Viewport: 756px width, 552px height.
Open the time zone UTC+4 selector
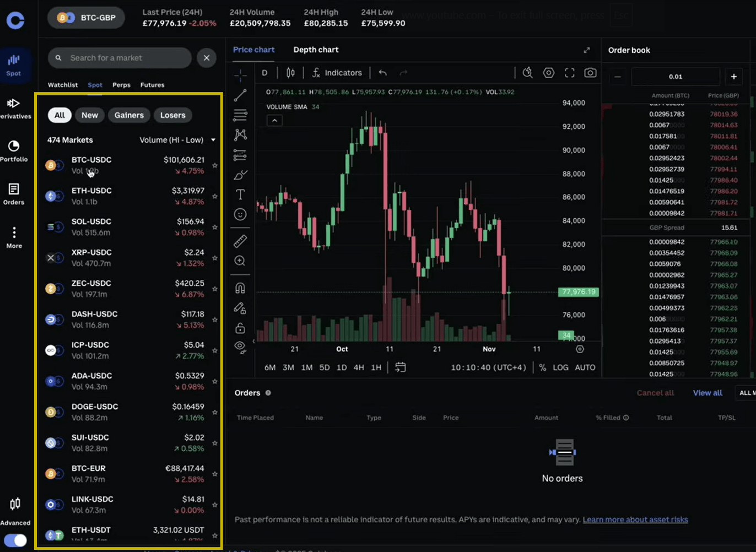point(488,367)
